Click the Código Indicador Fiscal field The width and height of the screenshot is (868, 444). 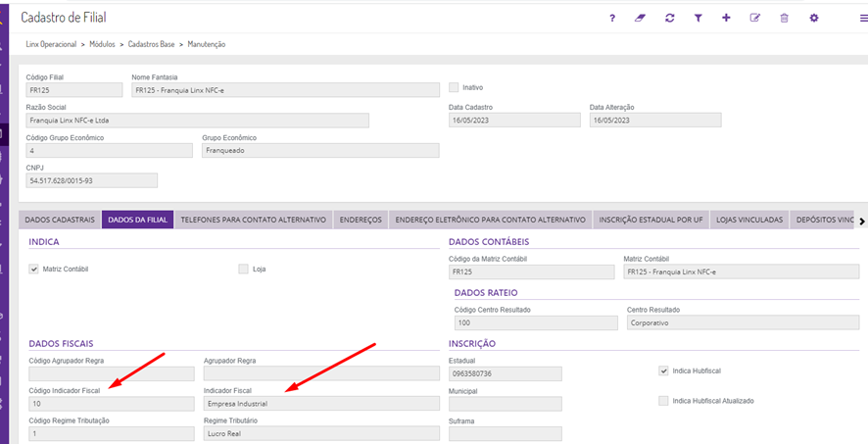(110, 403)
